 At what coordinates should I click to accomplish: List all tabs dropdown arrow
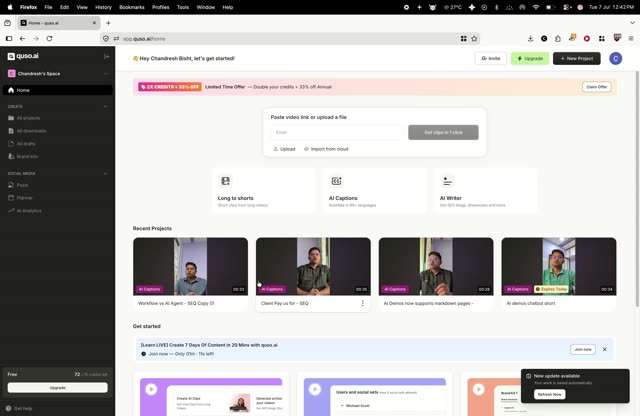click(632, 23)
